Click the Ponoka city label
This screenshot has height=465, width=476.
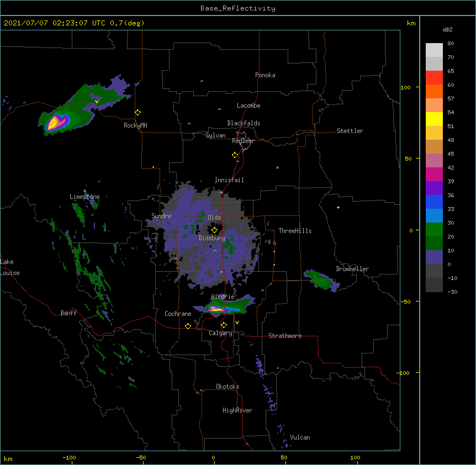click(265, 75)
